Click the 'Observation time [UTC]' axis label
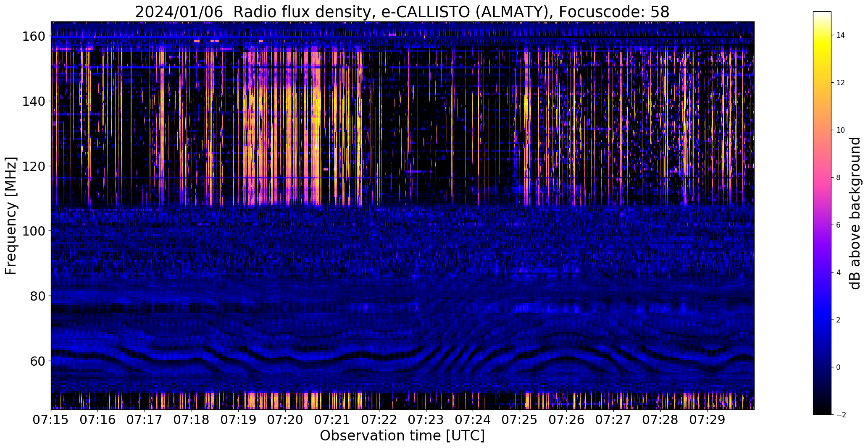 coord(402,436)
